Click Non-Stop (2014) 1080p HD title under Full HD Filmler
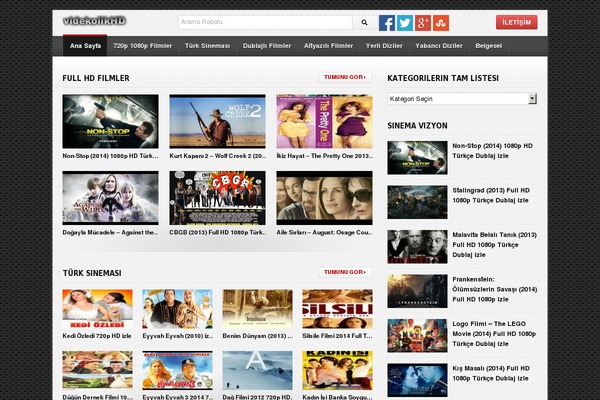The width and height of the screenshot is (600, 400). click(110, 156)
